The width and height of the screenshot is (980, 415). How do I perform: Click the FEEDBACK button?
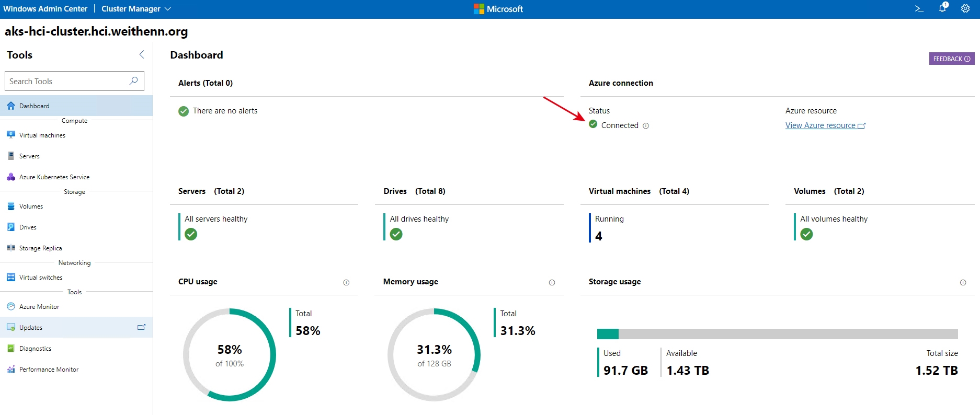click(x=952, y=59)
